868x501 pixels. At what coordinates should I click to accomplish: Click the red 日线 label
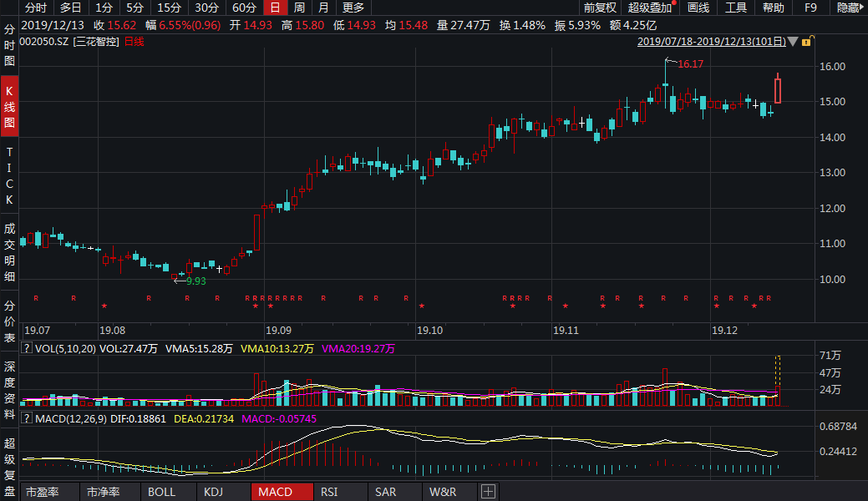coord(134,42)
